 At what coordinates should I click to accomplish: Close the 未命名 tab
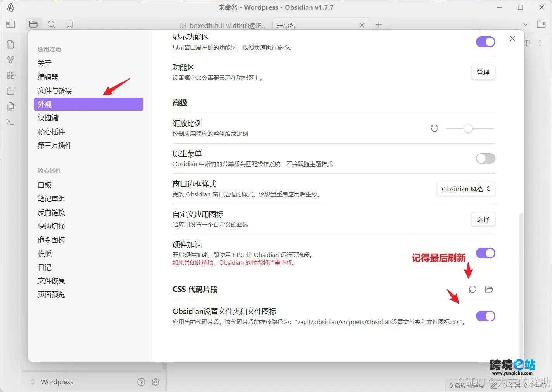tap(362, 25)
